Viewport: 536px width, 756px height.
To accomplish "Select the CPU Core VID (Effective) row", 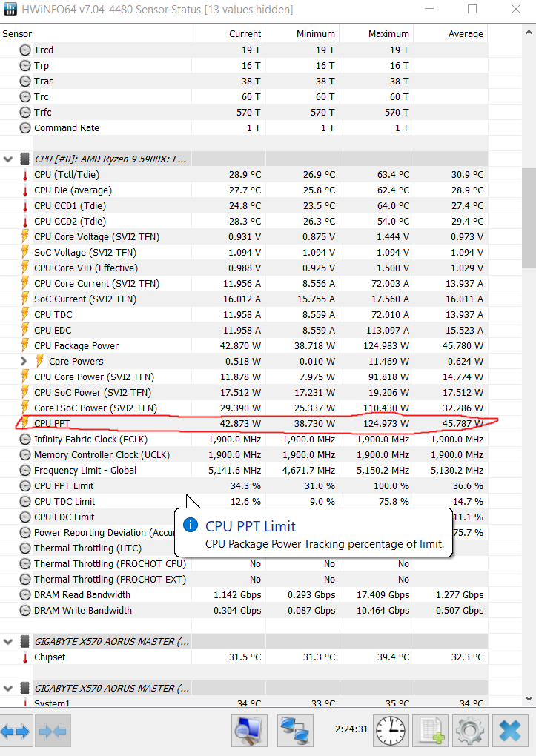I will coord(244,268).
